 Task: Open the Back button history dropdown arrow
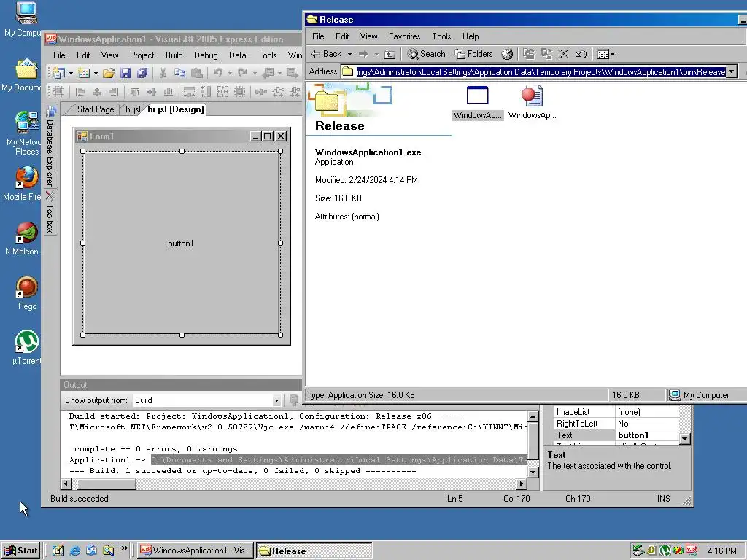click(349, 54)
